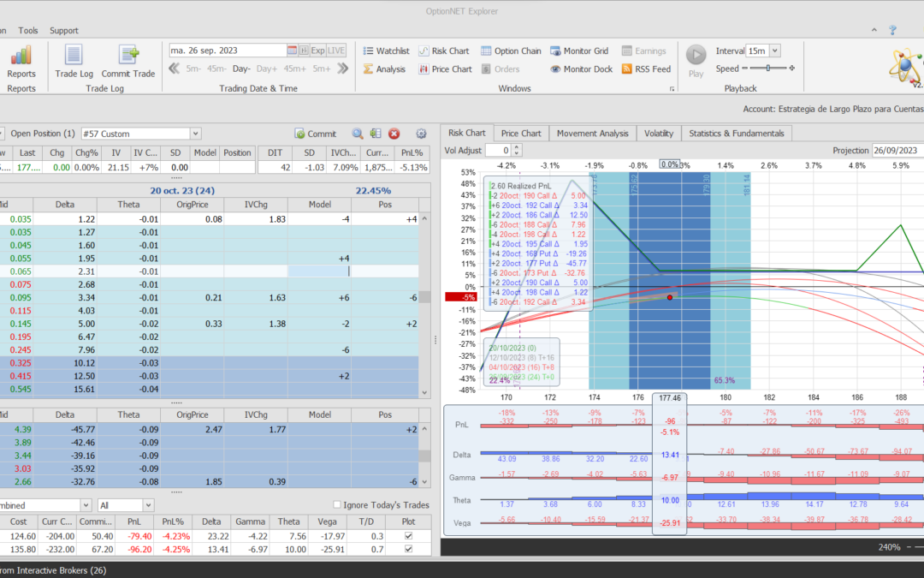This screenshot has height=578, width=924.
Task: Expand the #57 Custom position dropdown
Action: click(x=196, y=134)
